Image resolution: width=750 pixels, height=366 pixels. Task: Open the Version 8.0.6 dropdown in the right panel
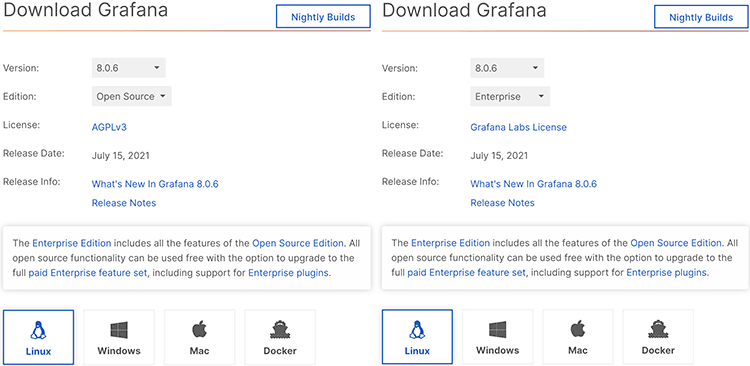pos(507,68)
